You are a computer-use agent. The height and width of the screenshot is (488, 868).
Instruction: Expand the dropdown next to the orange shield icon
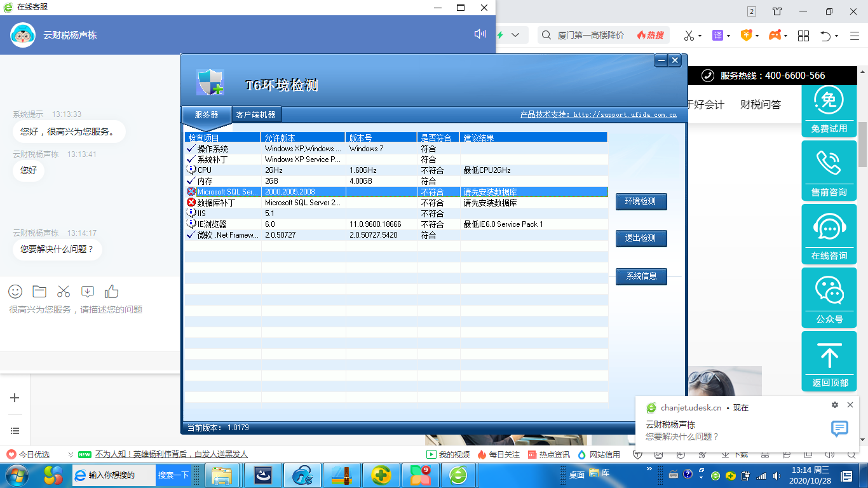757,36
